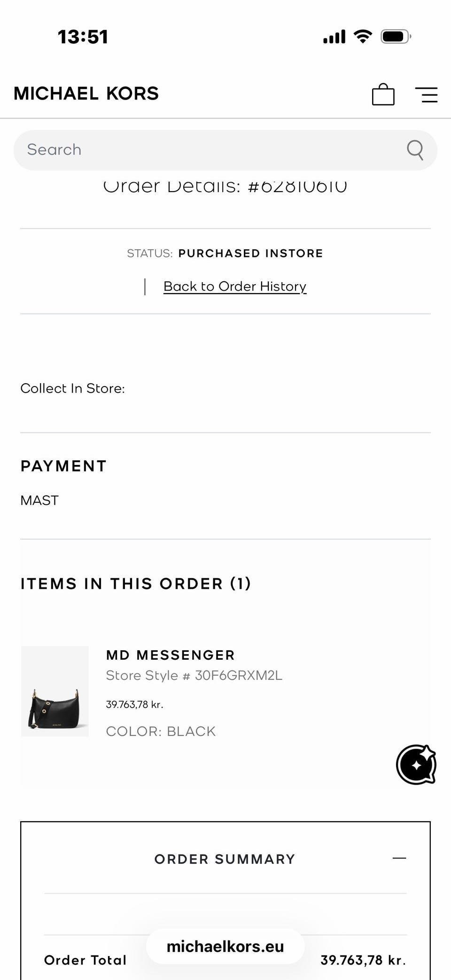
Task: Select the Store Style number text
Action: coord(194,675)
